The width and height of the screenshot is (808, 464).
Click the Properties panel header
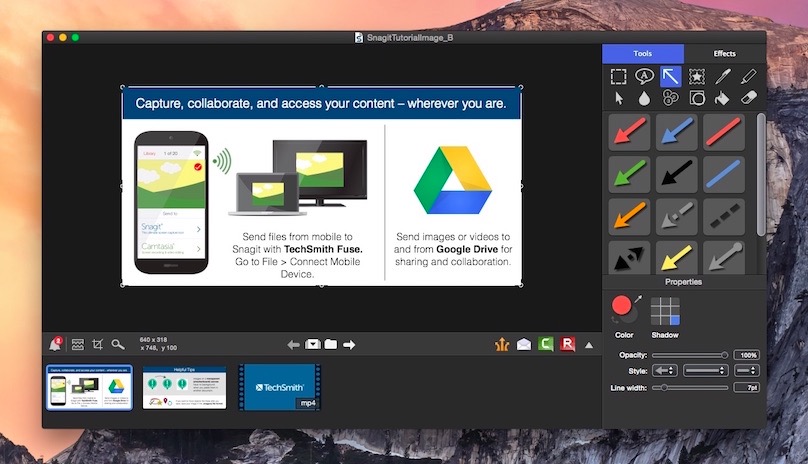(683, 282)
